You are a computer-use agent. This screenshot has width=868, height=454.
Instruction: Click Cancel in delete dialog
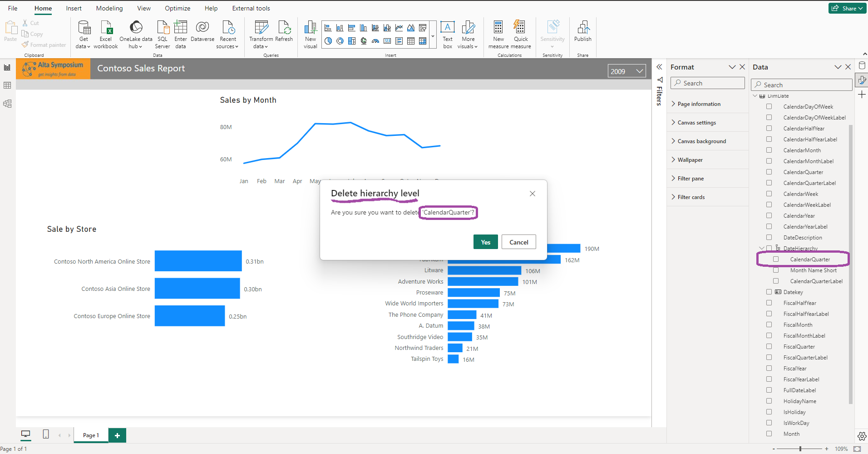pyautogui.click(x=518, y=242)
